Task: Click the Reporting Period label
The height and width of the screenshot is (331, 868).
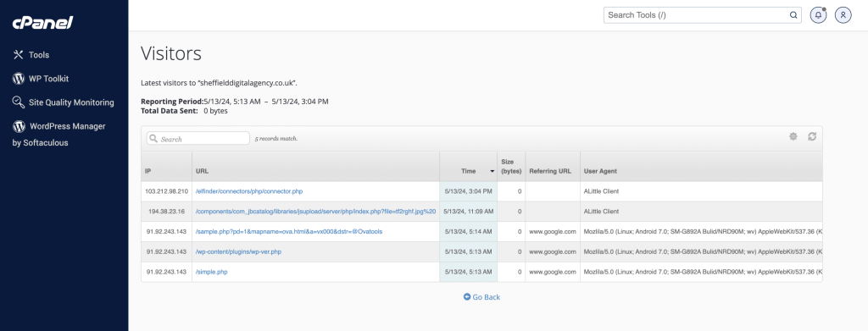Action: click(172, 102)
